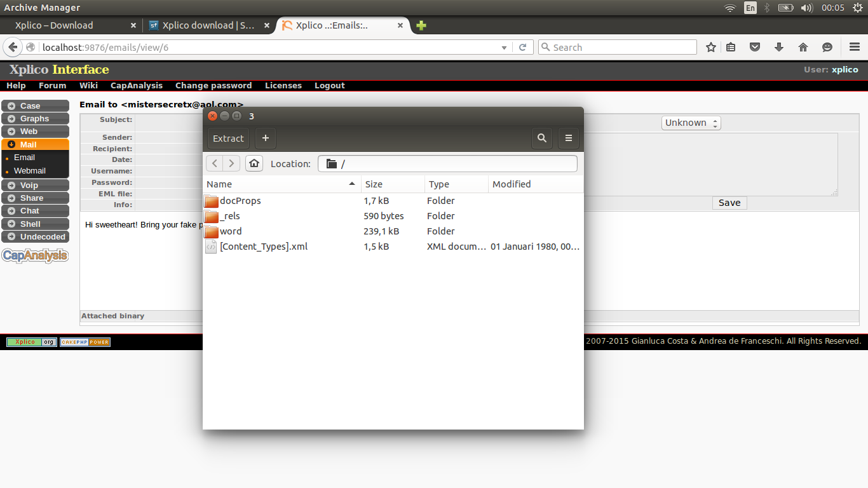Click into the Firefox search field

point(616,47)
